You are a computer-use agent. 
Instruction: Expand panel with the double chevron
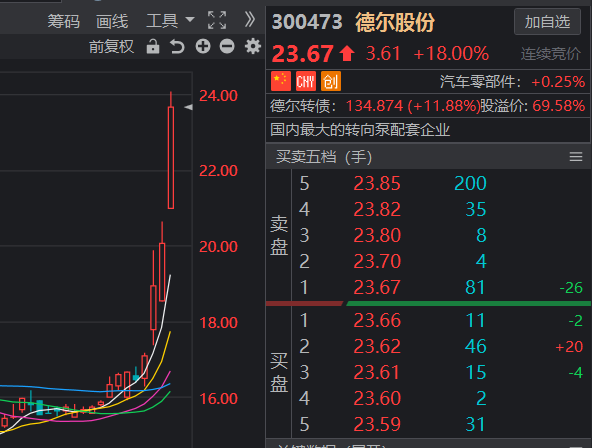click(x=249, y=19)
